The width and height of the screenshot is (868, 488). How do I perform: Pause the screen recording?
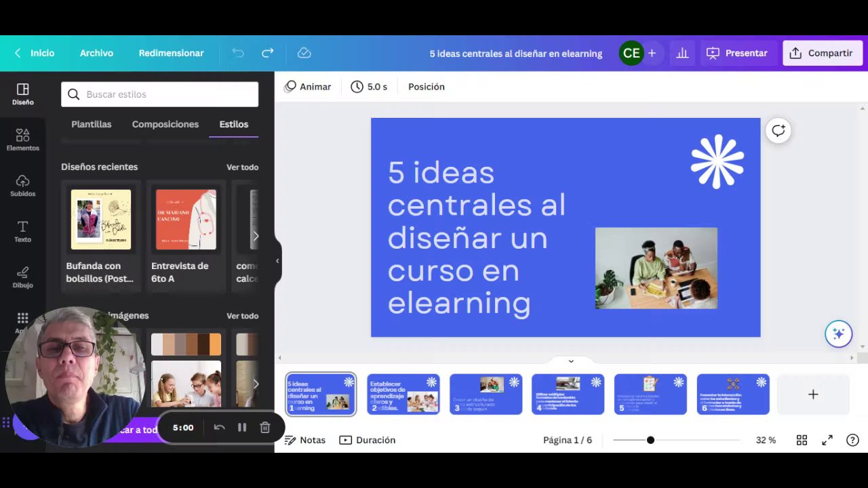[x=241, y=428]
